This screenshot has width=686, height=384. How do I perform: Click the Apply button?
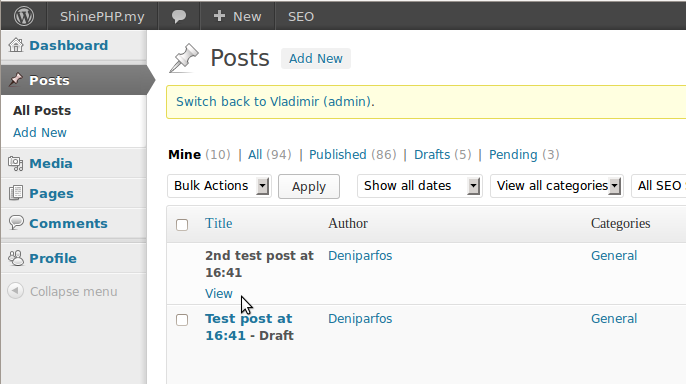coord(309,187)
